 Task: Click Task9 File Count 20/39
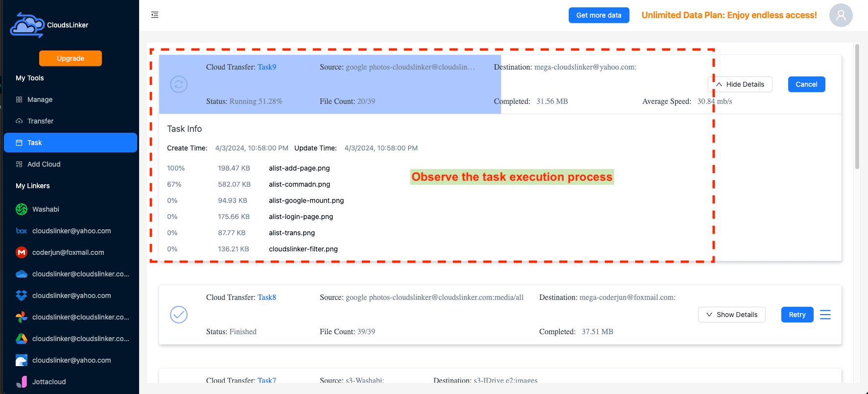click(347, 101)
